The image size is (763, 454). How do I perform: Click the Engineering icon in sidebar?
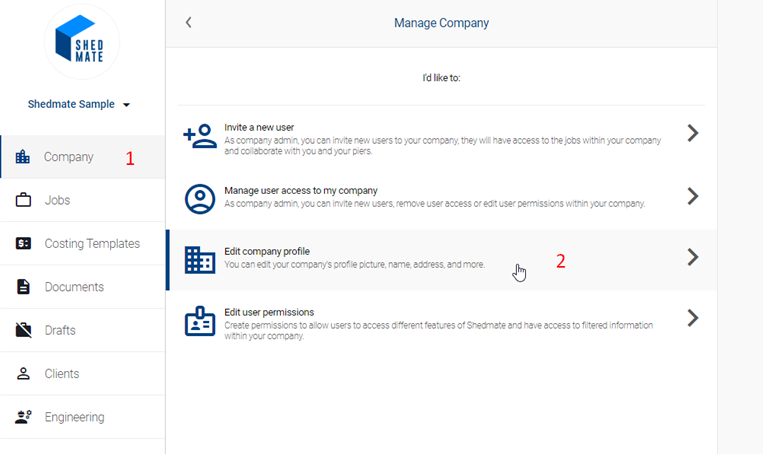[x=23, y=417]
